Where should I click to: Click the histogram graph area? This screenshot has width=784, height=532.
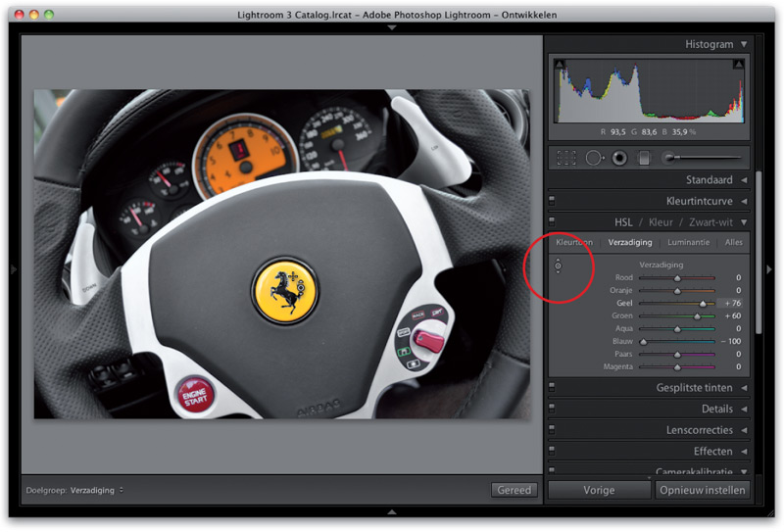[x=649, y=91]
